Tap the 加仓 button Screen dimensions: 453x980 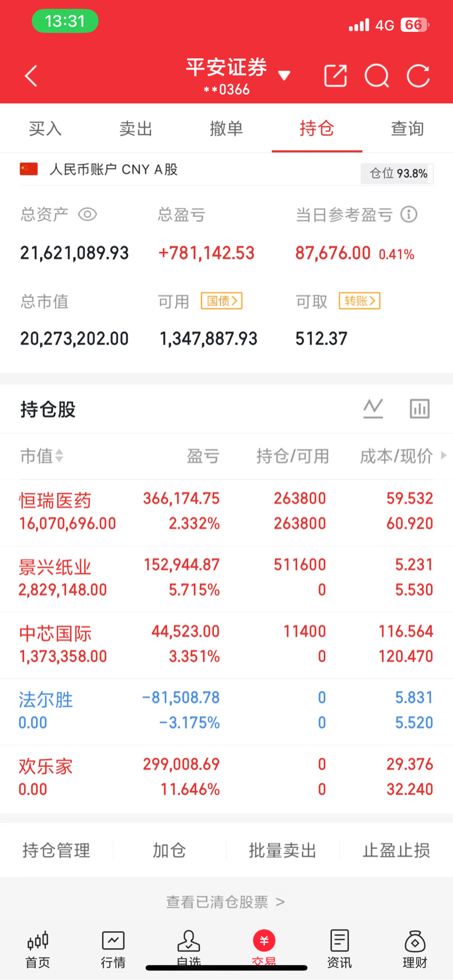click(x=169, y=850)
